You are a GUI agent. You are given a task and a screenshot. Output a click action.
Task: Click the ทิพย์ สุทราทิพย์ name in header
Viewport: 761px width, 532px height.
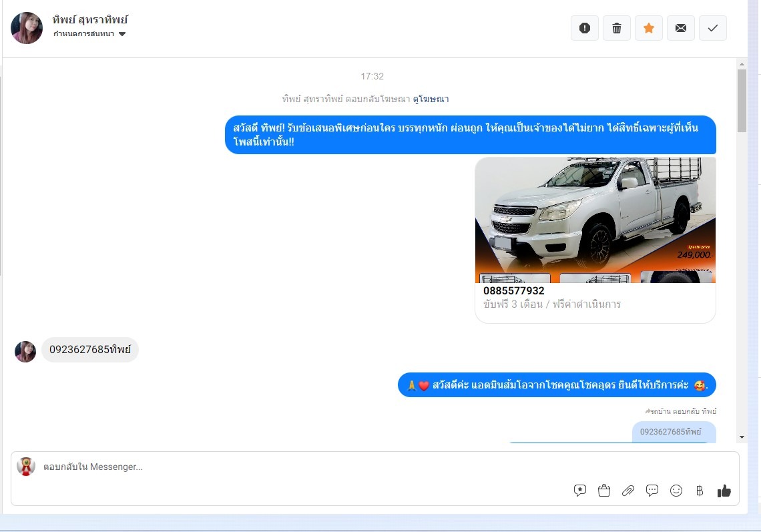90,20
